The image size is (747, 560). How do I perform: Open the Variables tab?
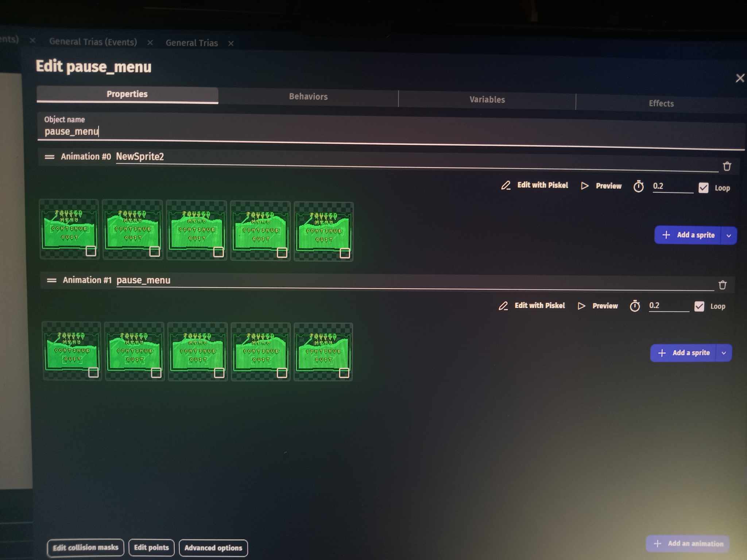click(x=487, y=100)
